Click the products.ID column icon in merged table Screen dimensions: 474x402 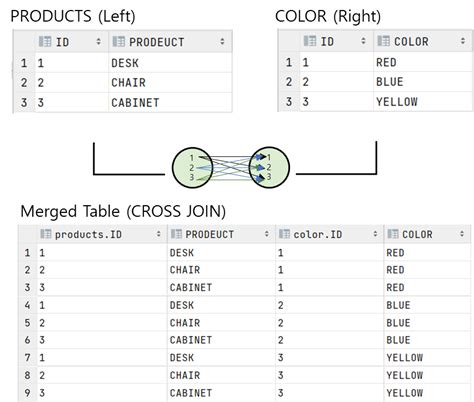45,234
